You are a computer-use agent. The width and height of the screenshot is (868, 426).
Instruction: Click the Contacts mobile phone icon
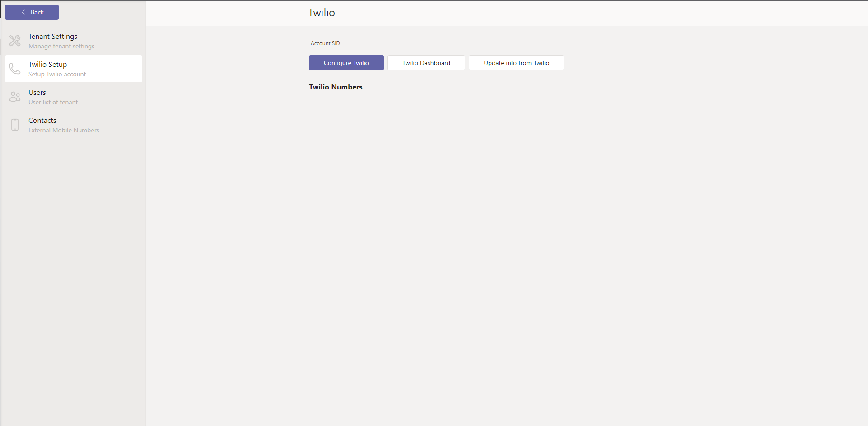[x=15, y=125]
